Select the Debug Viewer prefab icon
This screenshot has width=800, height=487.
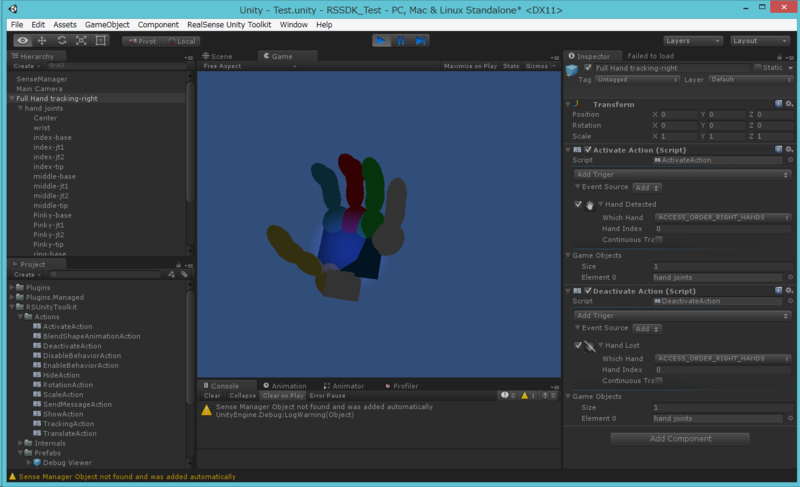pyautogui.click(x=37, y=463)
